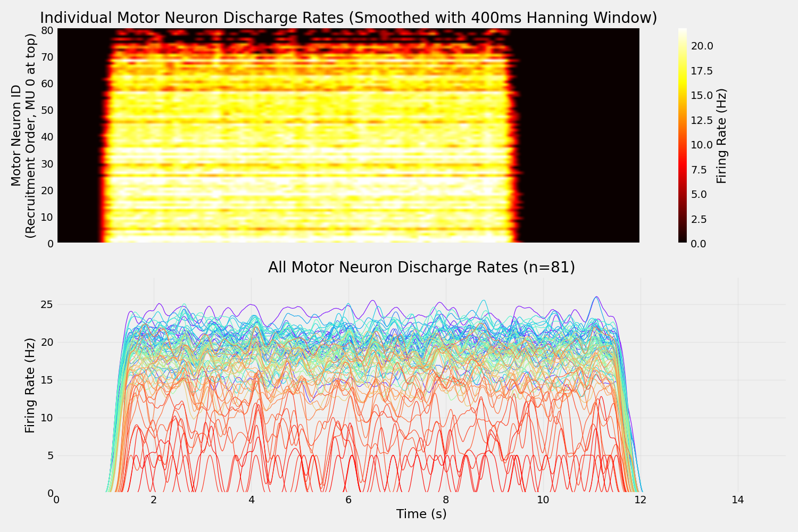Click colorbar tick label '5.0'
This screenshot has width=798, height=532.
(x=699, y=194)
